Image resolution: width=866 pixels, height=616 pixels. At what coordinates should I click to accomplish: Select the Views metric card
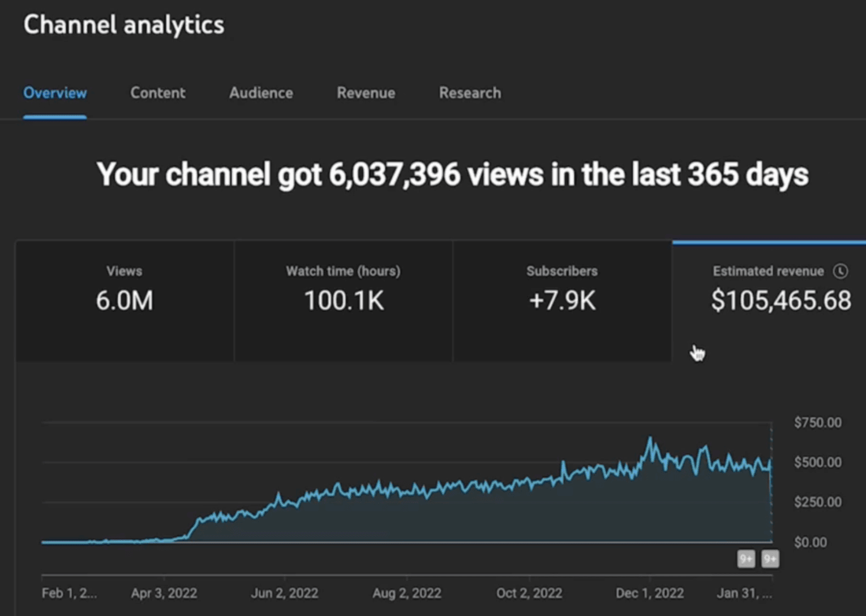tap(125, 300)
